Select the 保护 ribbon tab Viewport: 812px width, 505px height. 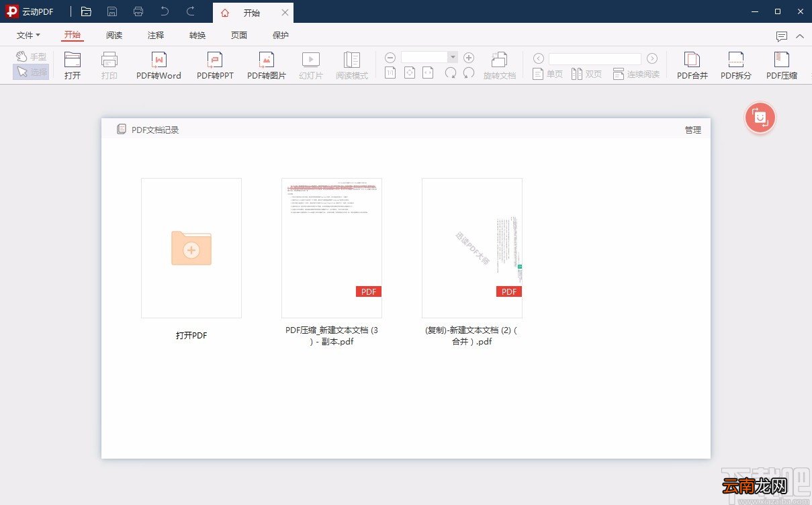coord(281,36)
